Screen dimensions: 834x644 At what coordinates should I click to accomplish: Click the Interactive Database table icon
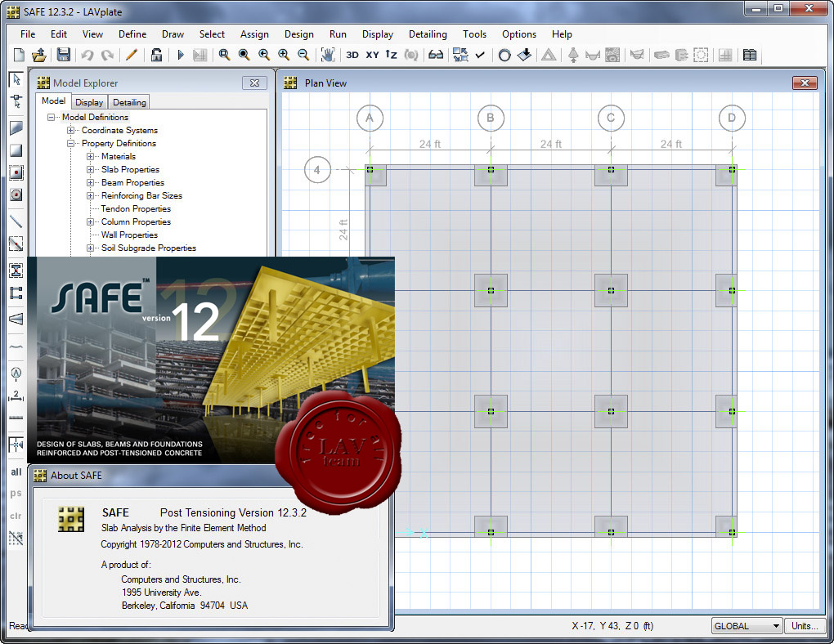tap(750, 55)
